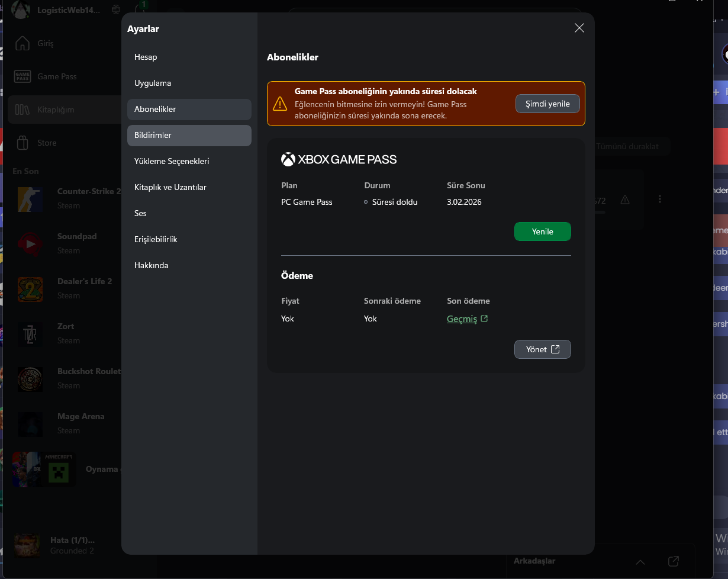Click the Tümünü duraklat button
Viewport: 728px width, 579px height.
(x=628, y=146)
